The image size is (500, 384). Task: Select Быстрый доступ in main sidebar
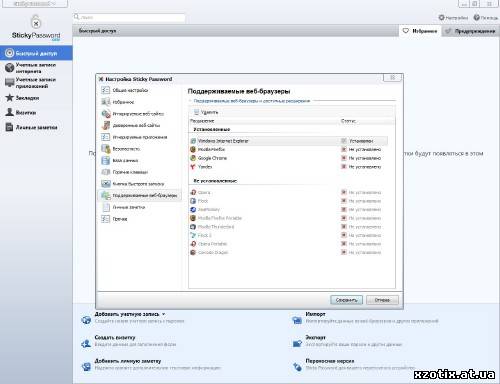[36, 53]
